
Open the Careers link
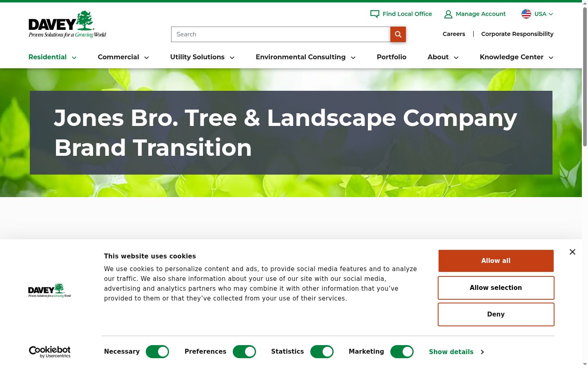click(x=454, y=34)
